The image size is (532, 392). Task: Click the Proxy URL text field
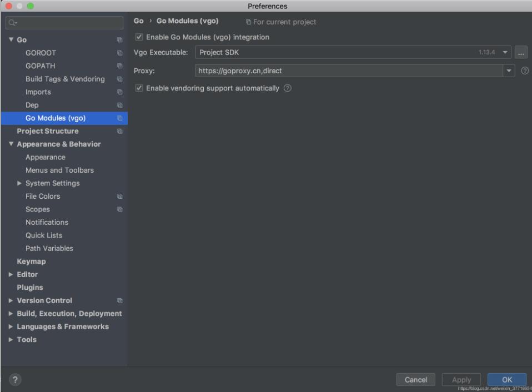click(x=349, y=71)
